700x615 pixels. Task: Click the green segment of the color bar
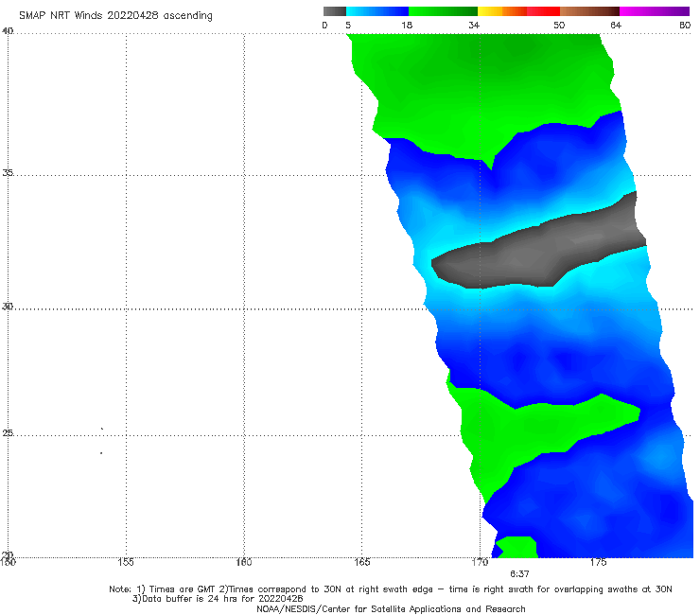coord(443,11)
